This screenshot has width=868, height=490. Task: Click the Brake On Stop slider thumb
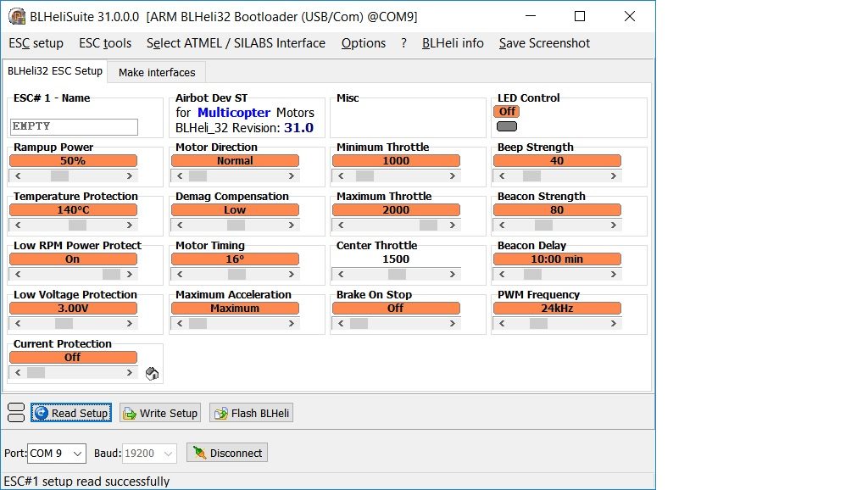(359, 324)
